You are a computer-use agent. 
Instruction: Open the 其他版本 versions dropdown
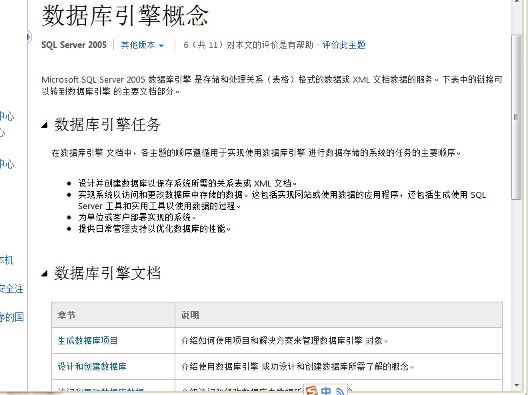tap(143, 45)
